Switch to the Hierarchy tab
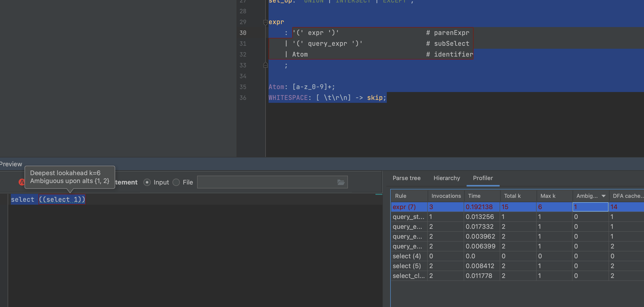Image resolution: width=644 pixels, height=307 pixels. click(x=446, y=178)
